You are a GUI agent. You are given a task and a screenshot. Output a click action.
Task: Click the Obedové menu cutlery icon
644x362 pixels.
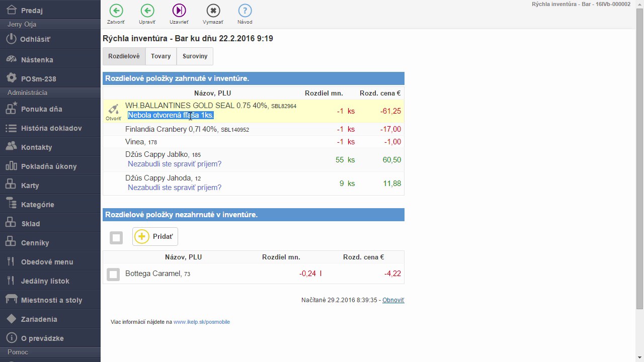11,261
